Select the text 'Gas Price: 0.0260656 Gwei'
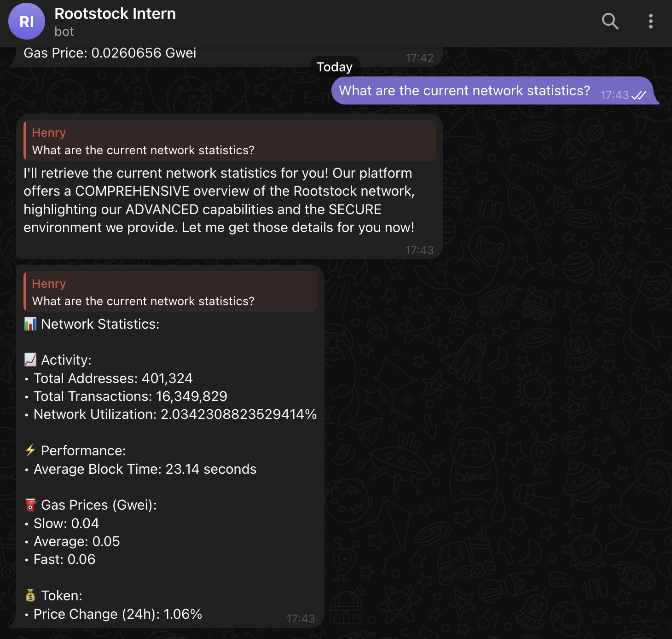The image size is (672, 639). 110,53
